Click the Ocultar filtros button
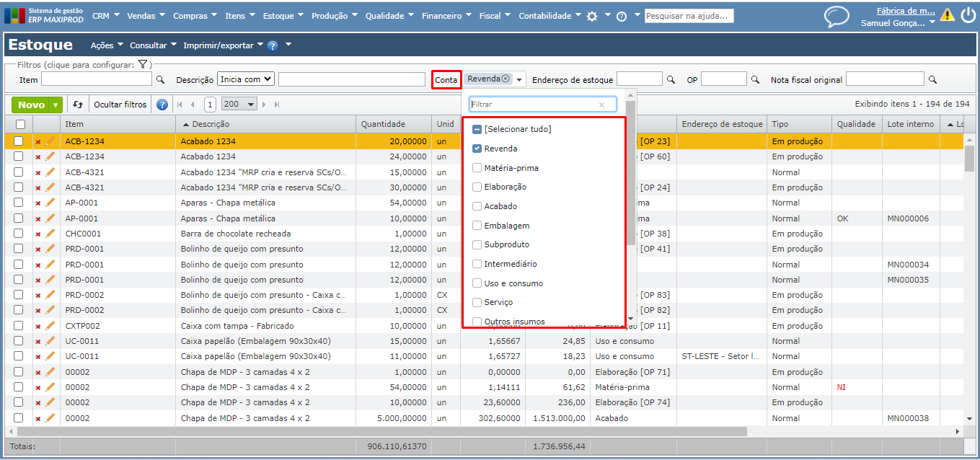Image resolution: width=980 pixels, height=460 pixels. (x=120, y=105)
